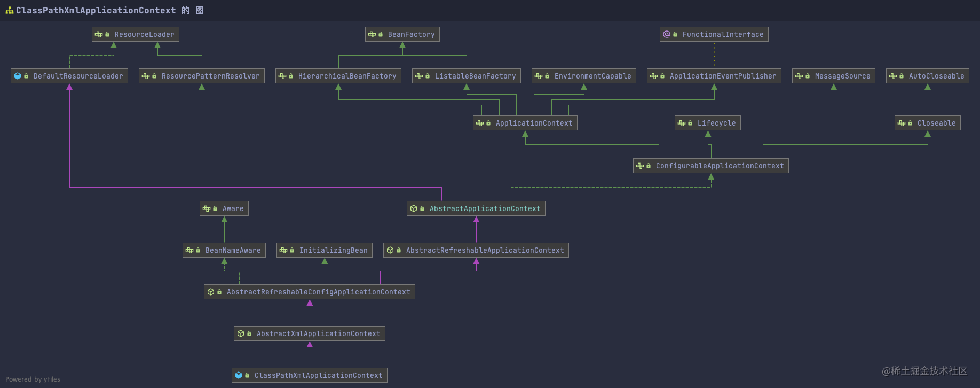Image resolution: width=980 pixels, height=388 pixels.
Task: Select the Lifecycle node
Action: [708, 123]
